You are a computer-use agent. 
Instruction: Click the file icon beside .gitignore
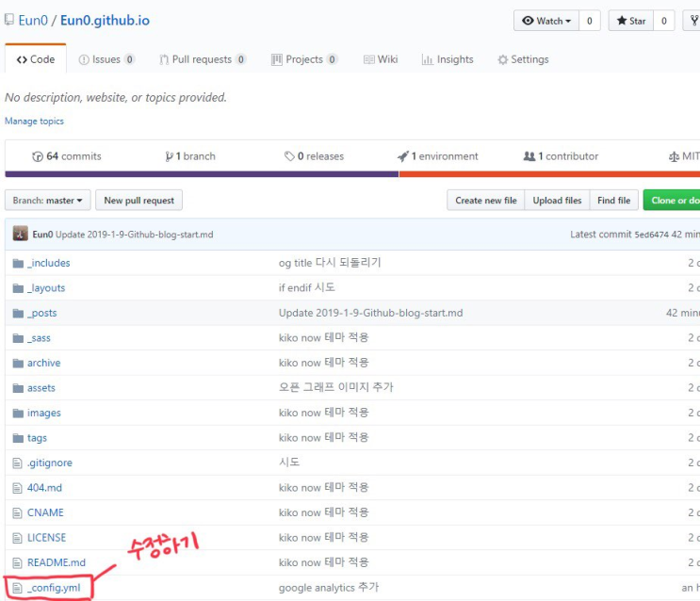click(17, 463)
